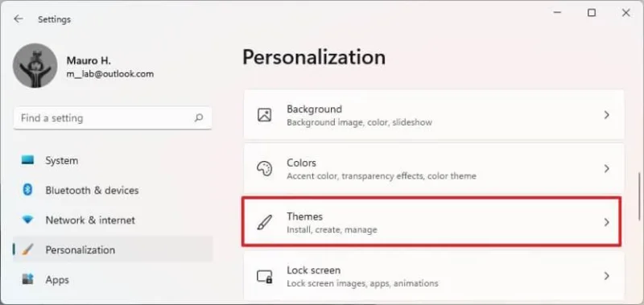Open Colors settings chevron

click(x=607, y=169)
